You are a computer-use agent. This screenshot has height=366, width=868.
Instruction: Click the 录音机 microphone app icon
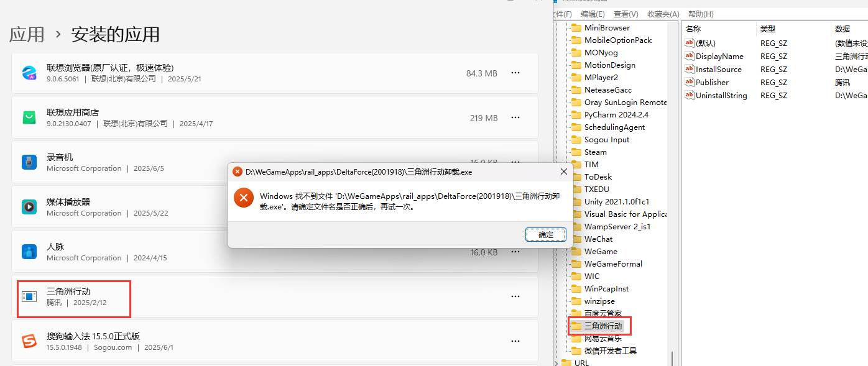coord(29,162)
